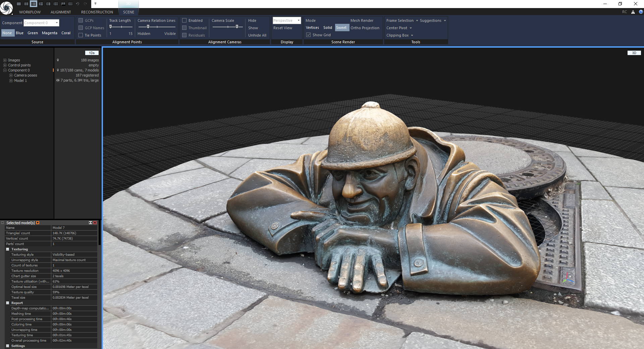Open the ALIGNMENT ribbon tab

click(x=61, y=12)
